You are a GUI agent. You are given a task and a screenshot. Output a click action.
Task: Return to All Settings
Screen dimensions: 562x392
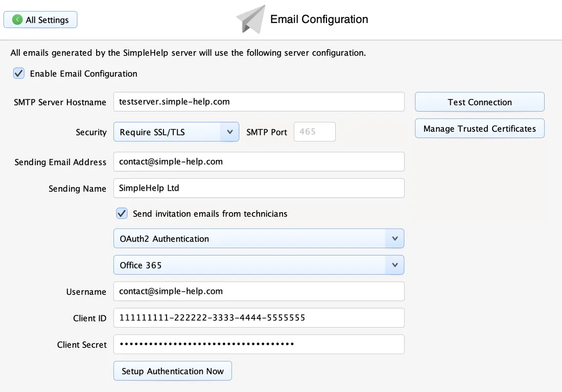pyautogui.click(x=40, y=19)
